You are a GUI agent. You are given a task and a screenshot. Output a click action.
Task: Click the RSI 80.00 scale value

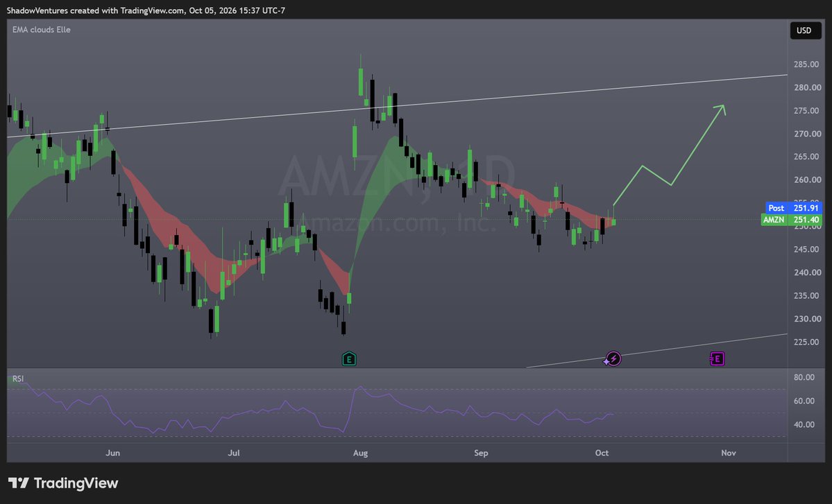804,377
